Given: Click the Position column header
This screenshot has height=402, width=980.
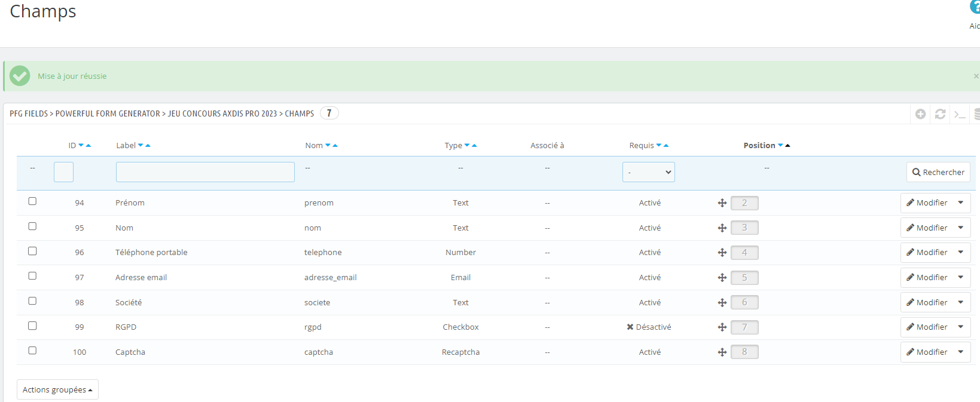Looking at the screenshot, I should coord(759,145).
